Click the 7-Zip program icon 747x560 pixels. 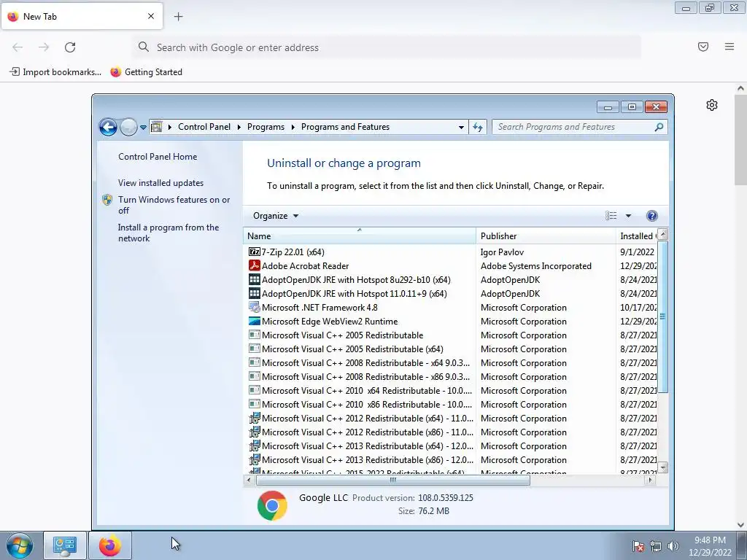[255, 252]
